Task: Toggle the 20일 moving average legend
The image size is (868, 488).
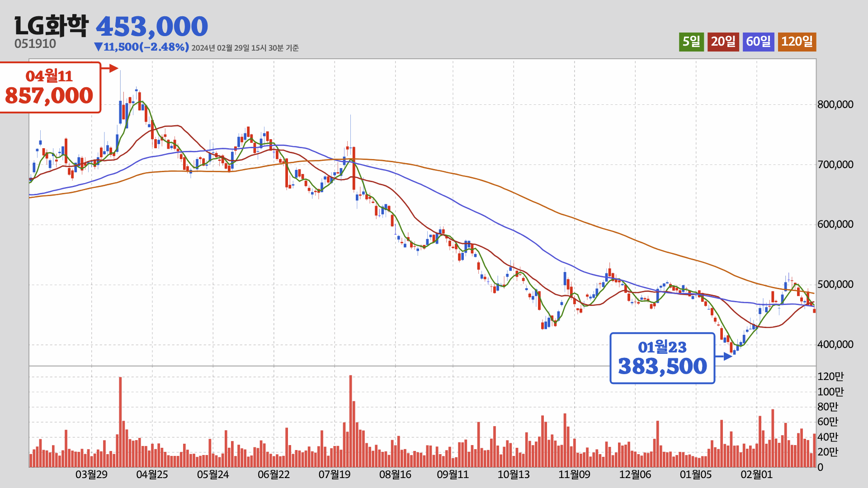Action: (x=723, y=42)
